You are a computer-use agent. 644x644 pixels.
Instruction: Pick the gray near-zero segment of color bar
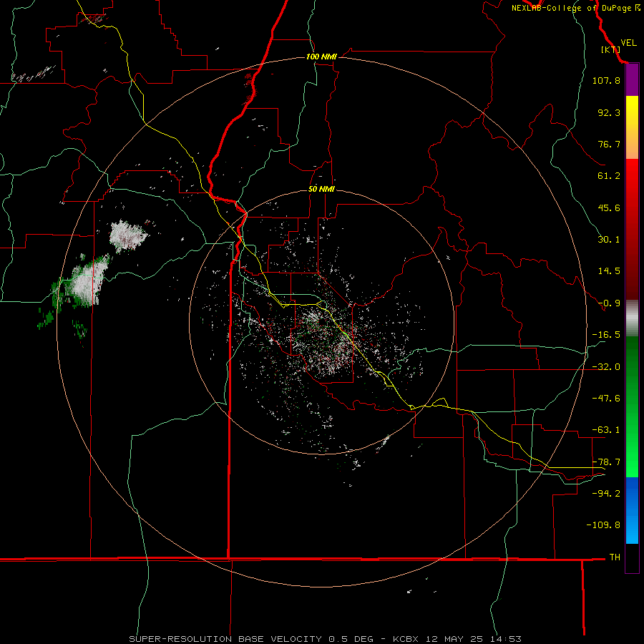coord(632,318)
